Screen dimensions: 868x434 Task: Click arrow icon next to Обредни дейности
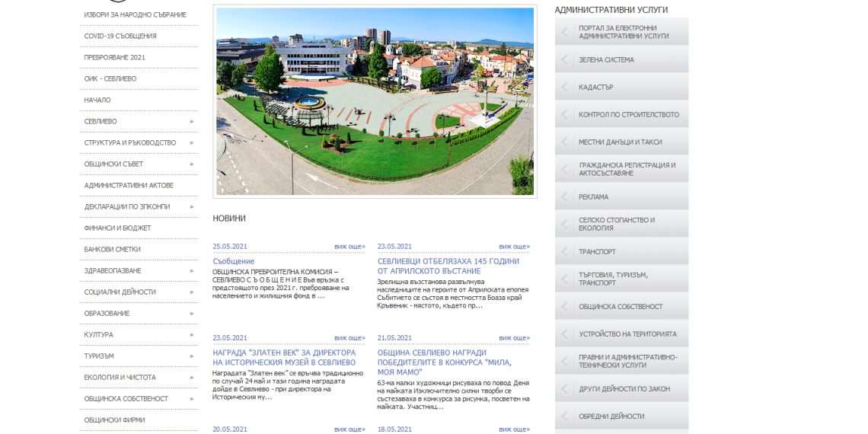(x=565, y=416)
